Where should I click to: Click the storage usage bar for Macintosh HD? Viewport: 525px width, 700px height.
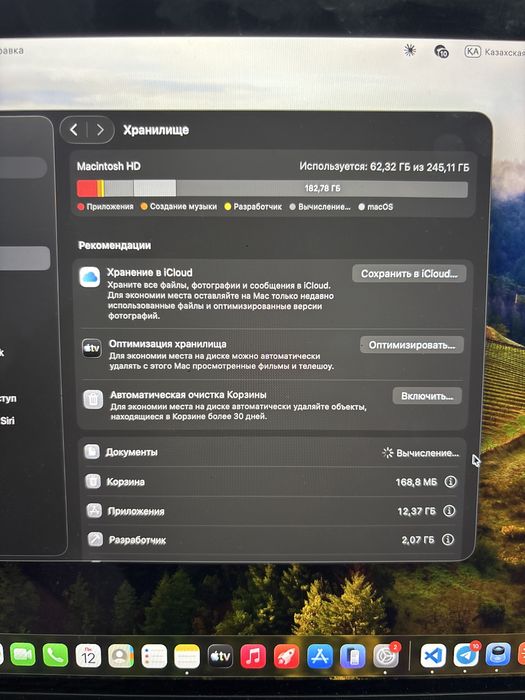click(272, 188)
